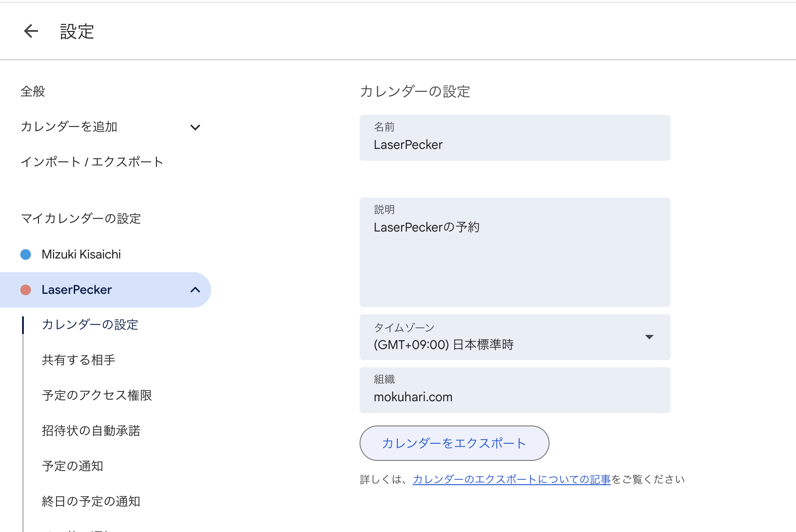Click Mizuki Kisaichi's blue calendar dot
This screenshot has width=796, height=532.
tap(25, 254)
